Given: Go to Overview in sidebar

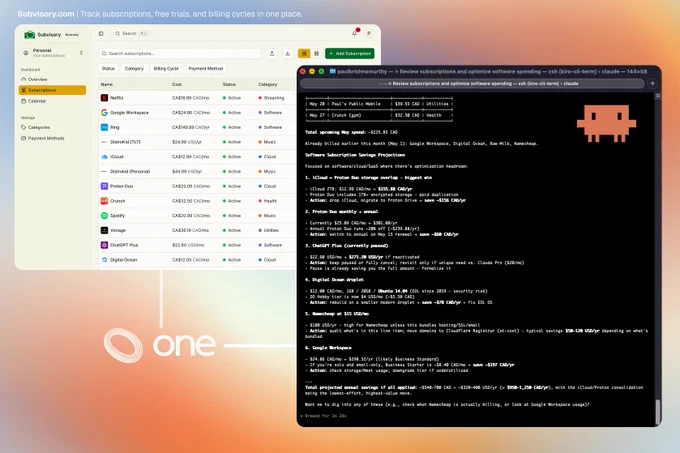Looking at the screenshot, I should click(x=52, y=79).
